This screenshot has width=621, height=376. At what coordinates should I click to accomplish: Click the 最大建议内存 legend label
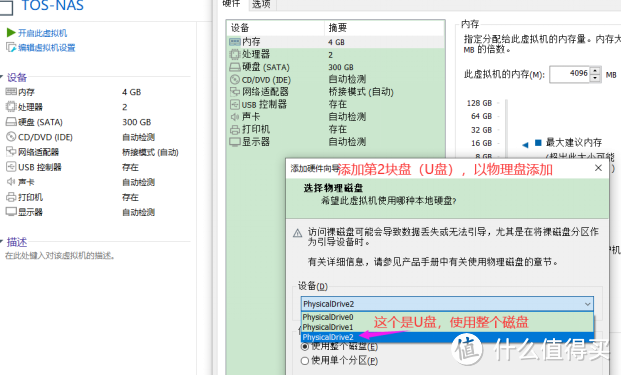574,142
